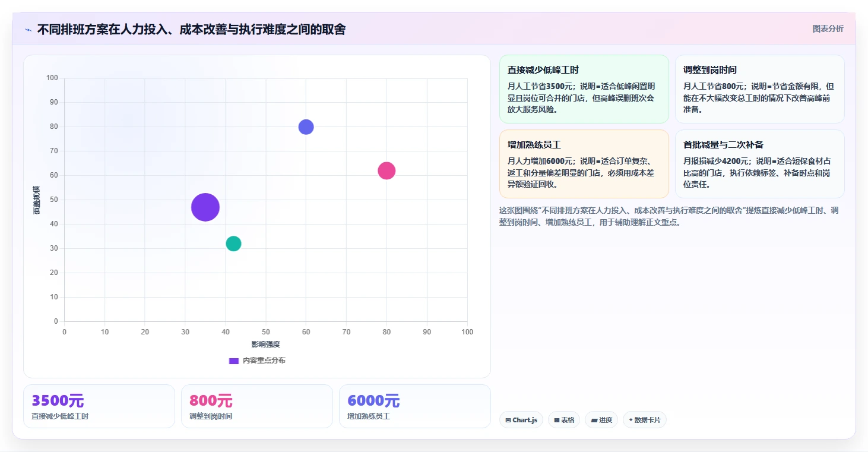The image size is (868, 452).
Task: Click the 数据卡片 tag
Action: pos(645,420)
